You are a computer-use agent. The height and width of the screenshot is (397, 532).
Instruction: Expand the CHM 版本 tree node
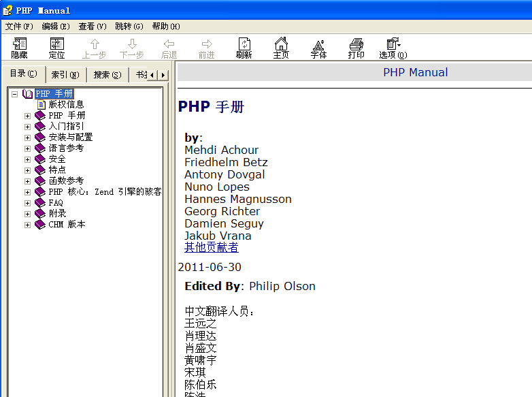point(27,225)
